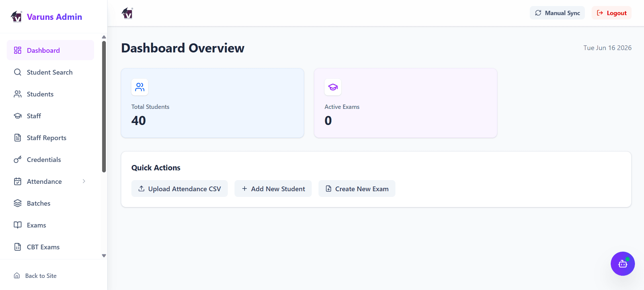Click the Active Exams graduation cap icon
The height and width of the screenshot is (290, 644).
tap(333, 87)
